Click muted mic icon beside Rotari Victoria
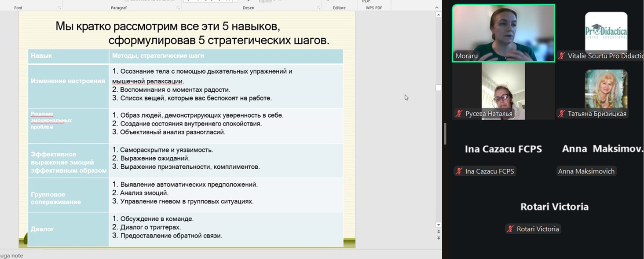Image resolution: width=644 pixels, height=259 pixels. (510, 229)
